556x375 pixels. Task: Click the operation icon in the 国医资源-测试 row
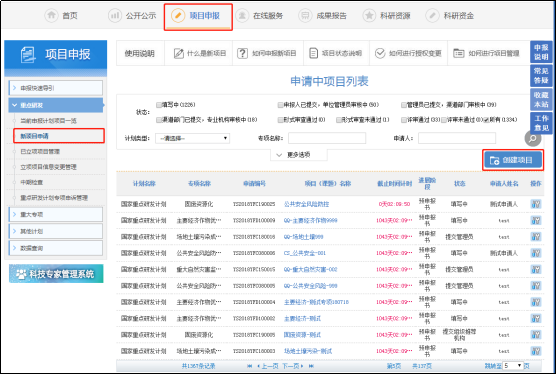click(536, 335)
